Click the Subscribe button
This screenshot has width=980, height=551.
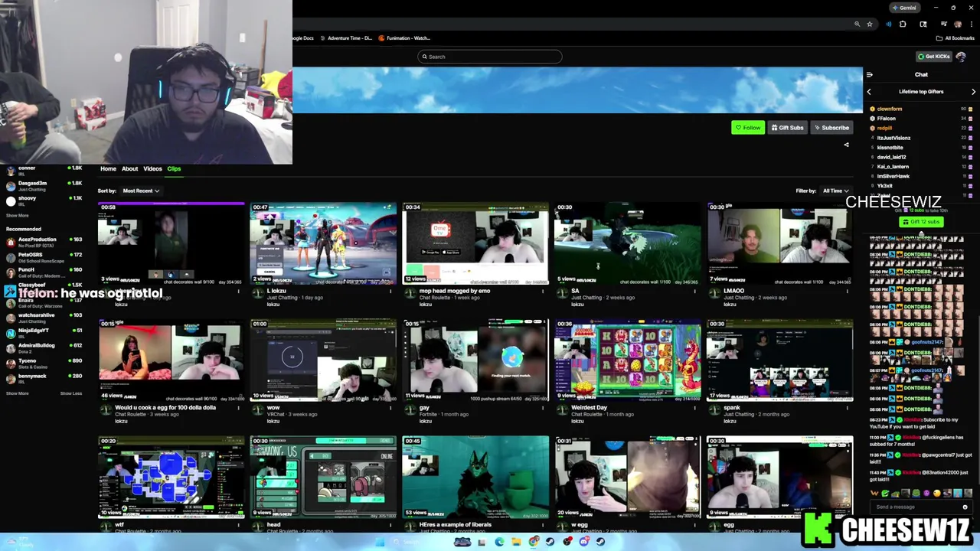(x=831, y=128)
